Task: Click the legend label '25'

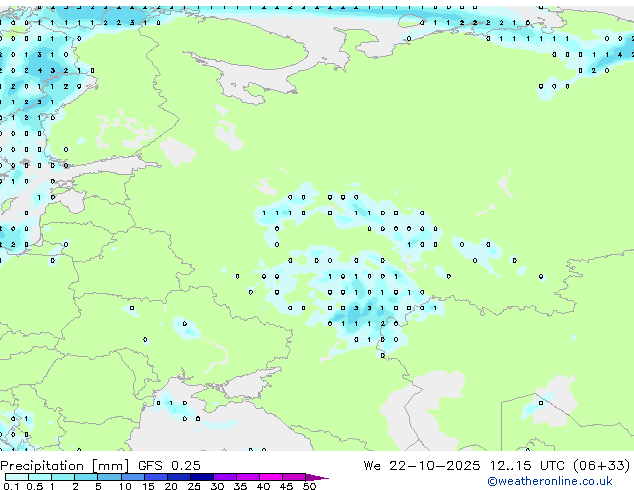Action: (x=194, y=486)
